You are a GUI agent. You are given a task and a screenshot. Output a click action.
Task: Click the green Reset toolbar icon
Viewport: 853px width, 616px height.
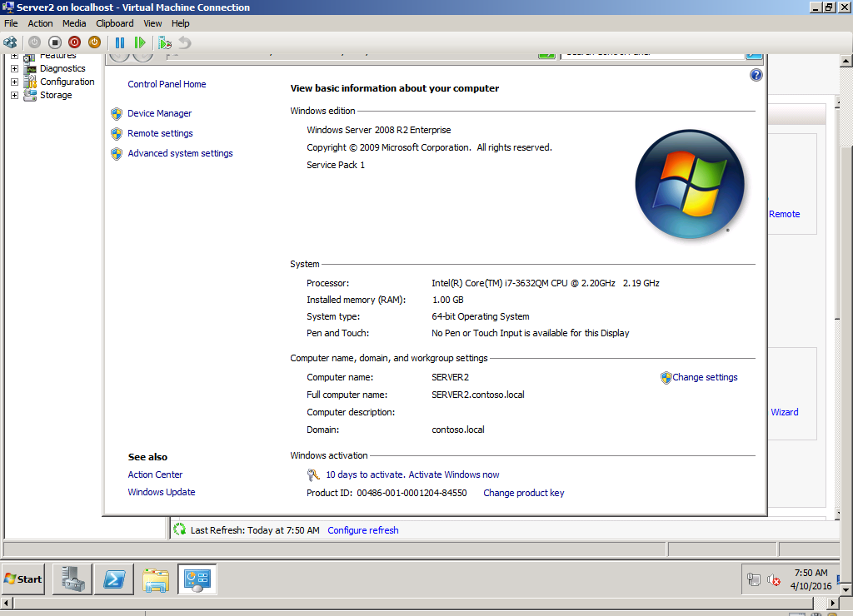(x=140, y=42)
